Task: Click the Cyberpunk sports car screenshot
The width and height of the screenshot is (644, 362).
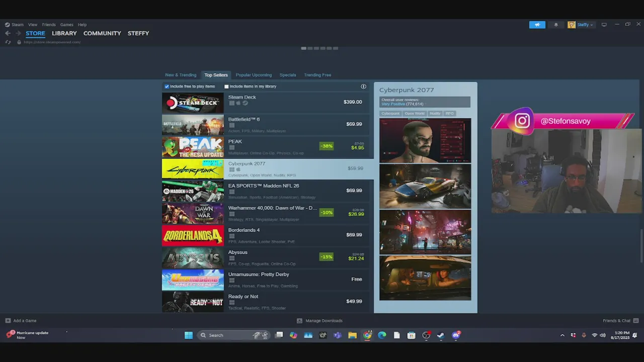Action: [425, 186]
